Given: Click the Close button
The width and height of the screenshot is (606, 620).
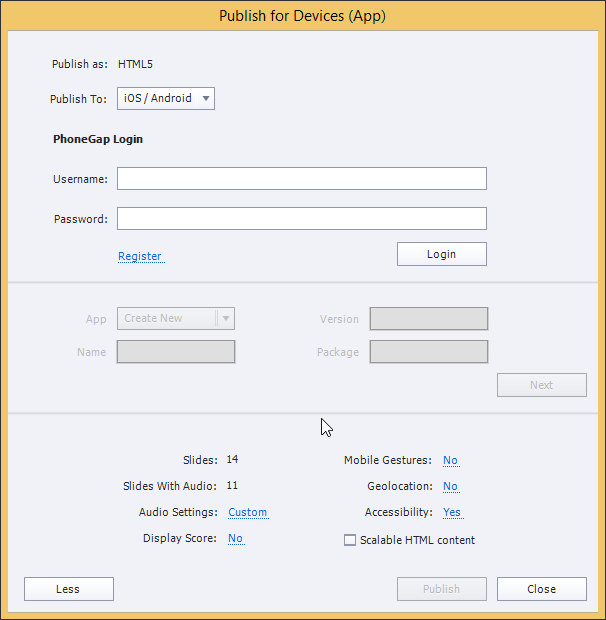Looking at the screenshot, I should [542, 589].
